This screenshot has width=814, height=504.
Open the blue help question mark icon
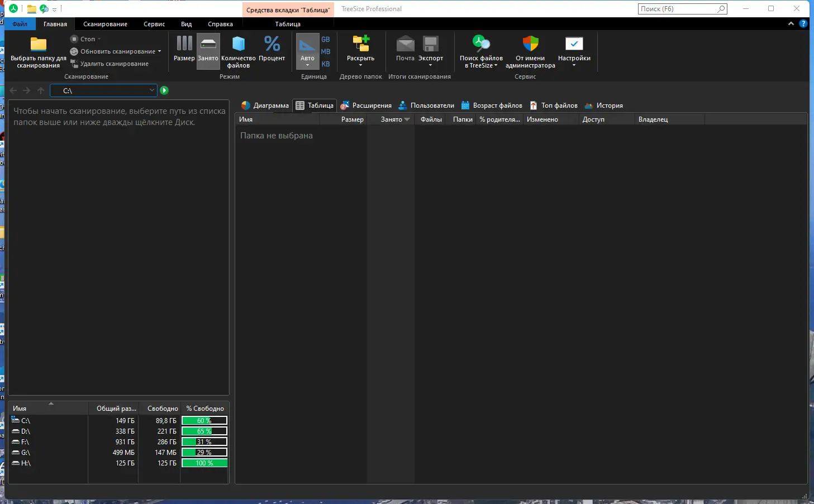[x=803, y=24]
